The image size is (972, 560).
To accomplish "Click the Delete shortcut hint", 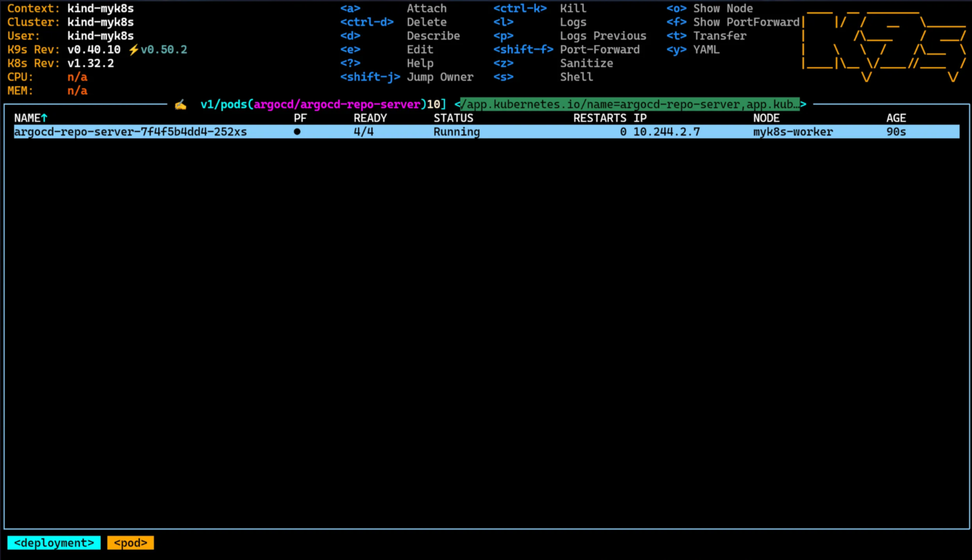I will [427, 22].
